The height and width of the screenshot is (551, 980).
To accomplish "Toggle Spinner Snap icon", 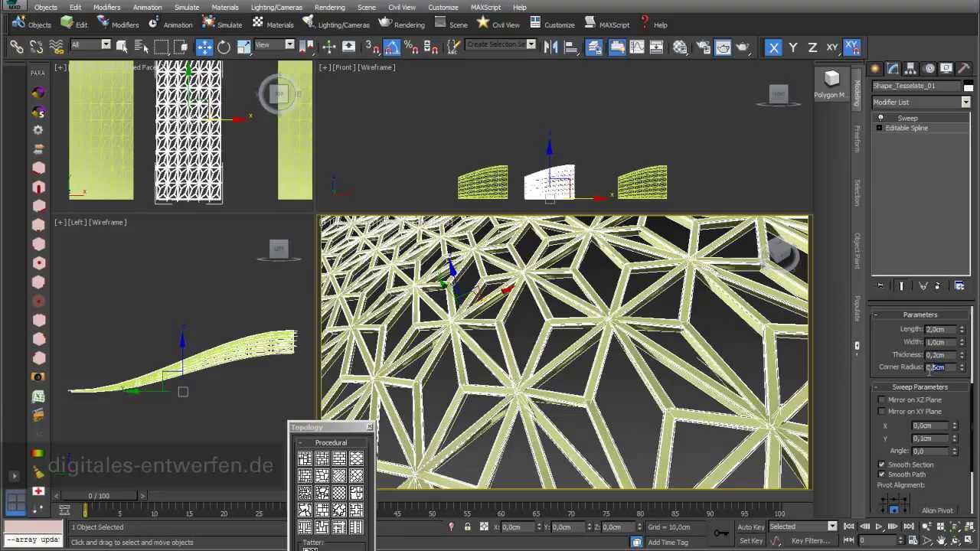I will pyautogui.click(x=431, y=47).
